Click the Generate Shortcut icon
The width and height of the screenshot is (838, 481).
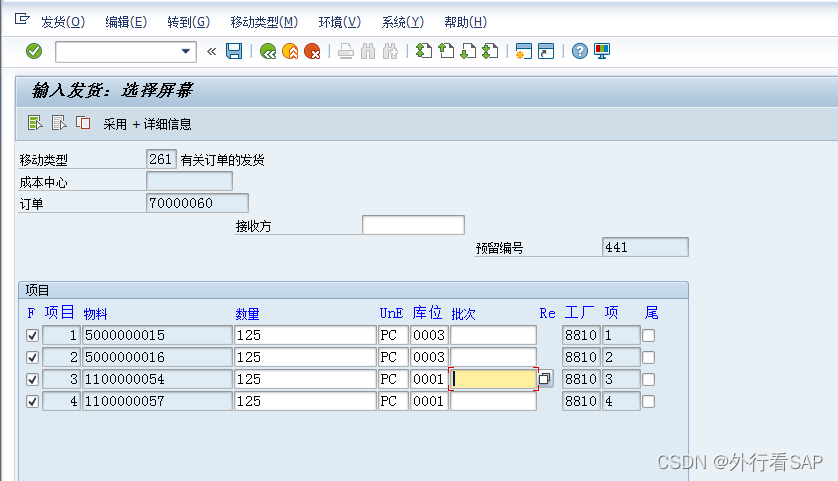click(546, 51)
